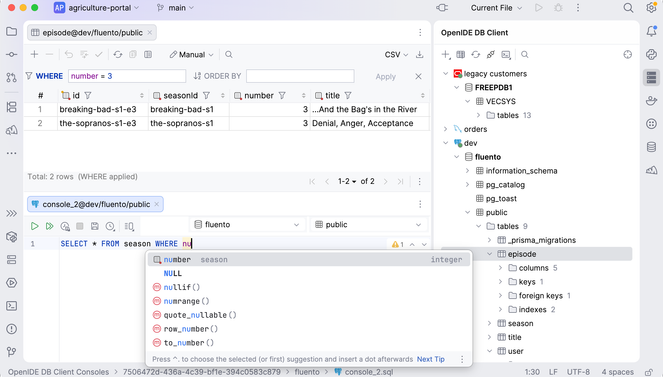Click the Next Tip link
The width and height of the screenshot is (663, 377).
coord(430,359)
